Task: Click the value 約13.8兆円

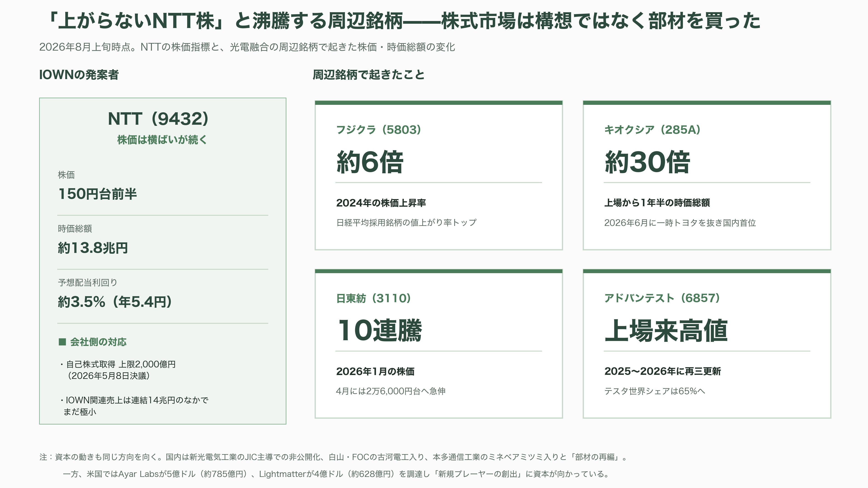Action: pyautogui.click(x=93, y=248)
